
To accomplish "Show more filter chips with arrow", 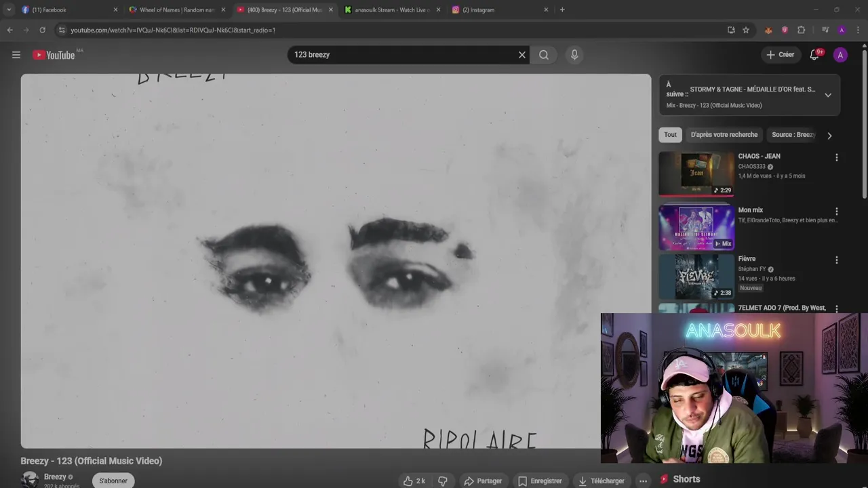I will coord(829,136).
